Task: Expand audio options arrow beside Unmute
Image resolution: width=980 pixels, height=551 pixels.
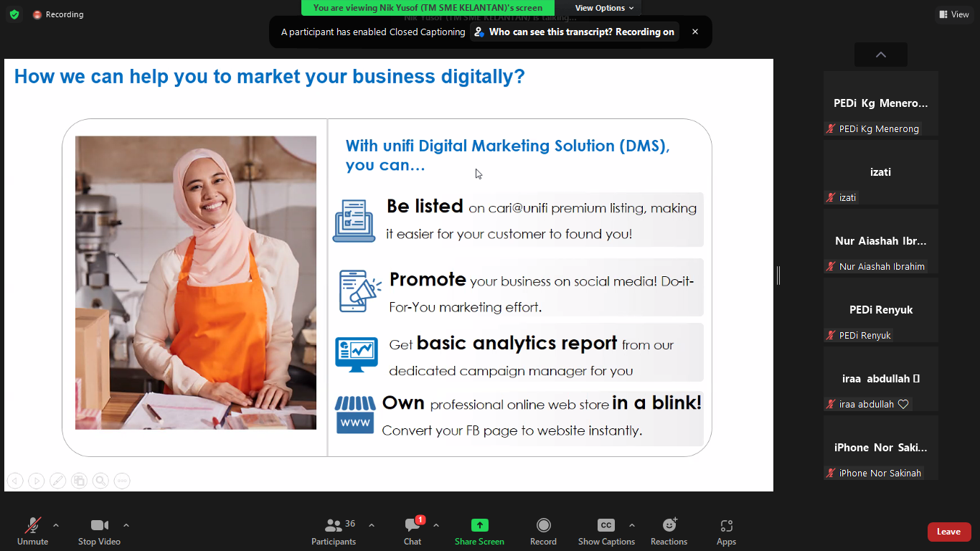Action: tap(56, 525)
